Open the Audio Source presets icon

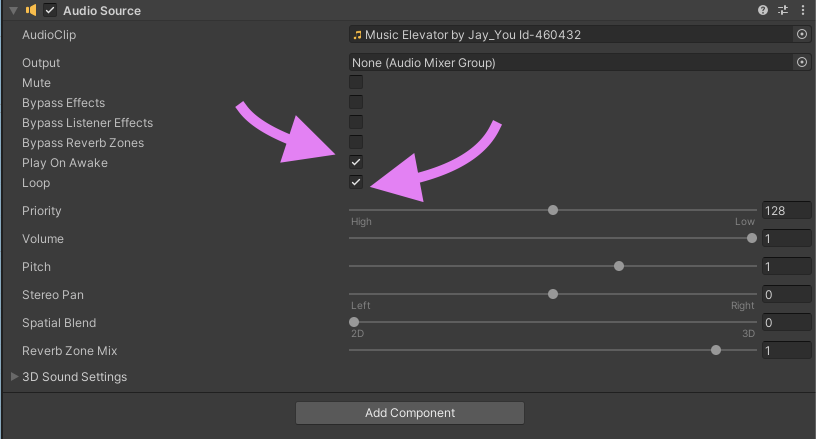click(x=783, y=10)
